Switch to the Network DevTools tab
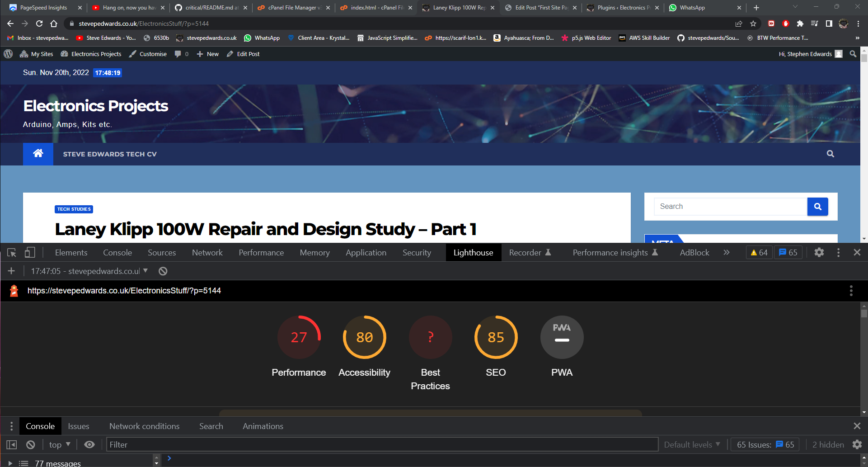Viewport: 868px width, 467px height. pos(207,253)
